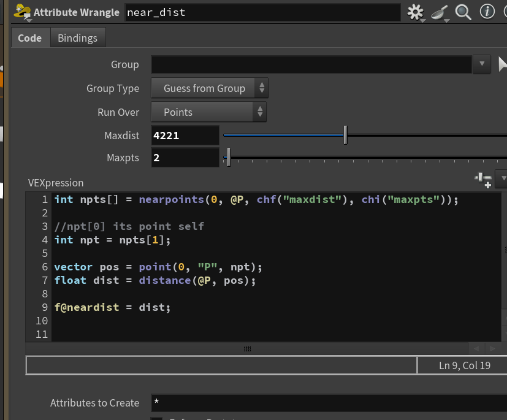This screenshot has height=420, width=507.
Task: Expand the VEXpression presets arrow
Action: [503, 178]
